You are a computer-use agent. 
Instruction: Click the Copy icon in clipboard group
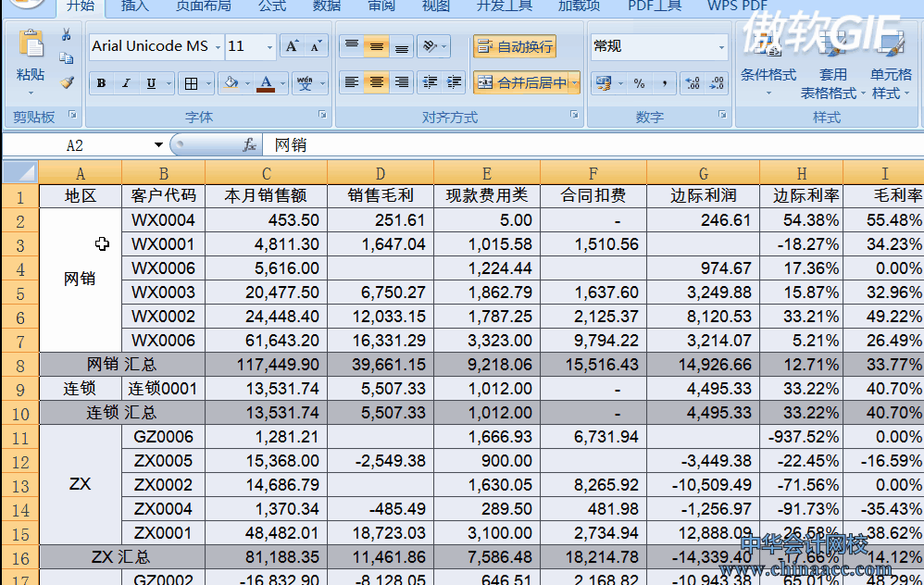pos(66,57)
